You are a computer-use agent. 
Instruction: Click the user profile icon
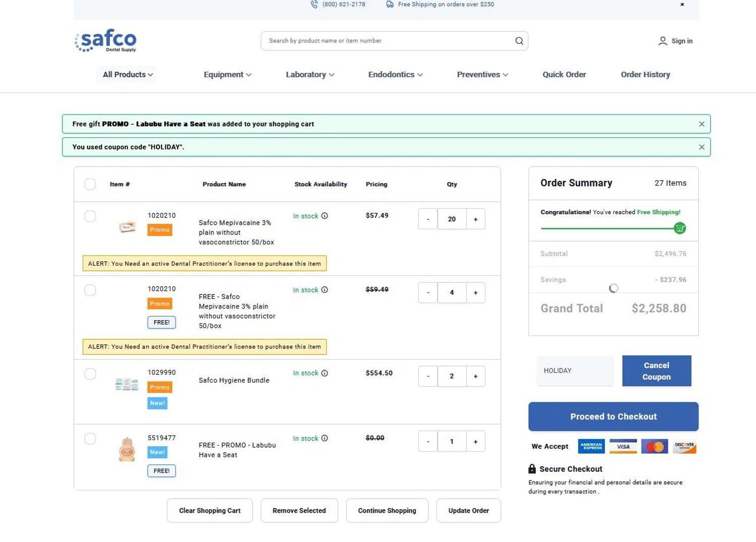662,41
